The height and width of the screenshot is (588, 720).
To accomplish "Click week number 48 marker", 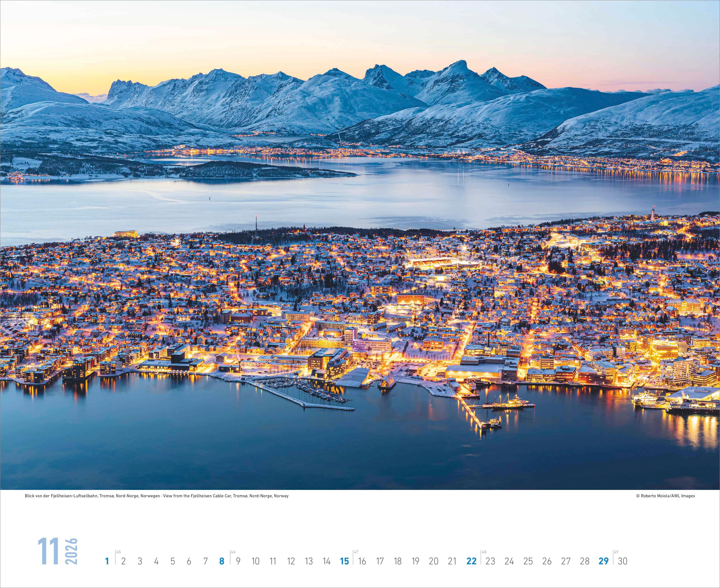I will tap(484, 552).
